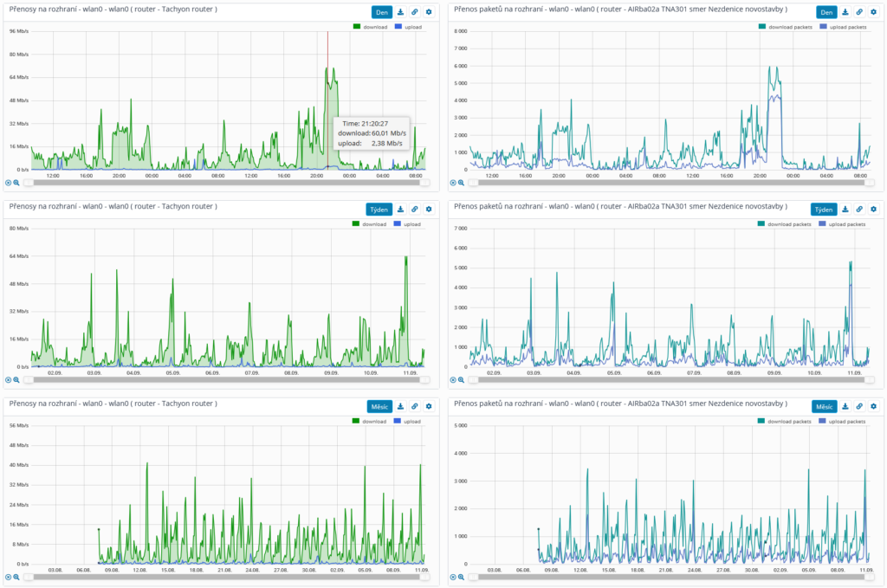Click the time range scrollbar under Tachyon Den chart
The image size is (887, 588).
(x=226, y=183)
